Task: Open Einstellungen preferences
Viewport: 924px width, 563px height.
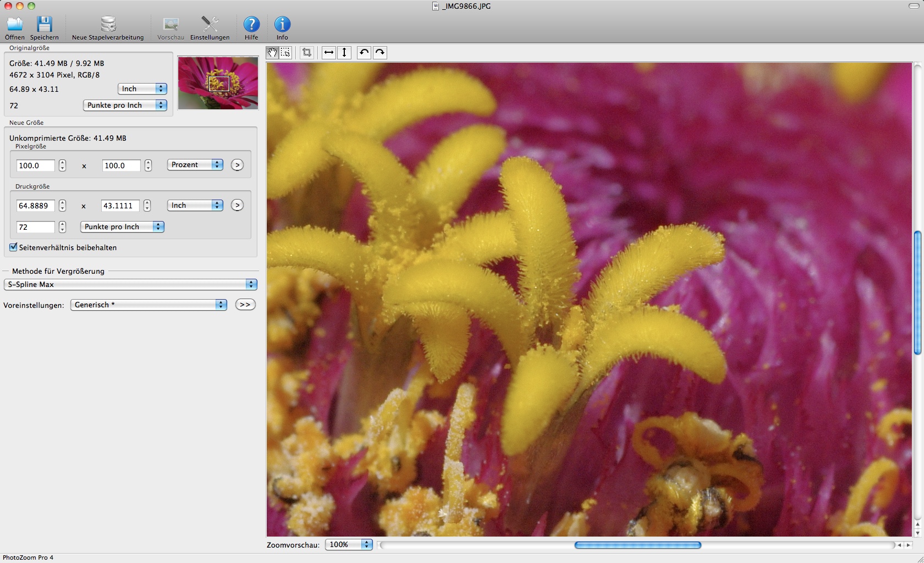Action: (210, 25)
